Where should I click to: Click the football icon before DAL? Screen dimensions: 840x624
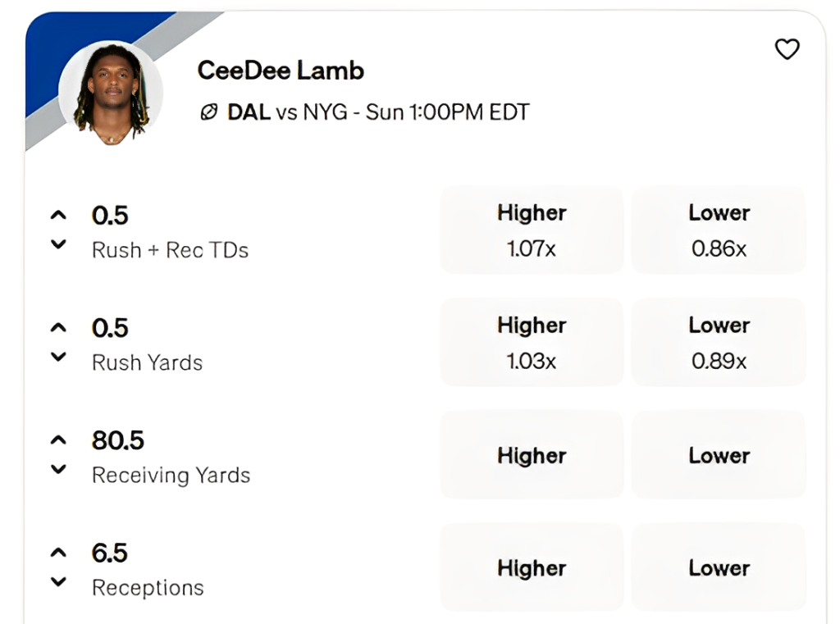coord(209,112)
